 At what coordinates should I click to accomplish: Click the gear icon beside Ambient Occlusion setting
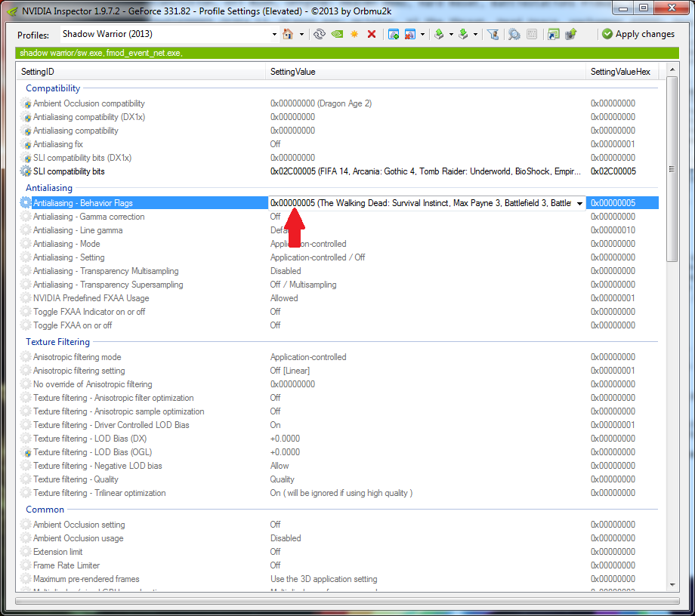point(26,525)
